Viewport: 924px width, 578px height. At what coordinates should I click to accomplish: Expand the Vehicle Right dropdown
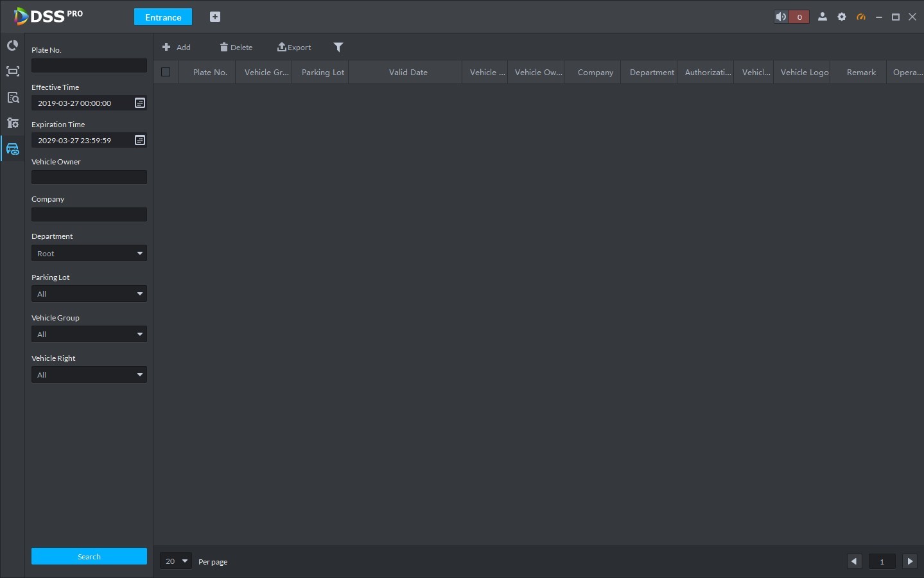(89, 374)
